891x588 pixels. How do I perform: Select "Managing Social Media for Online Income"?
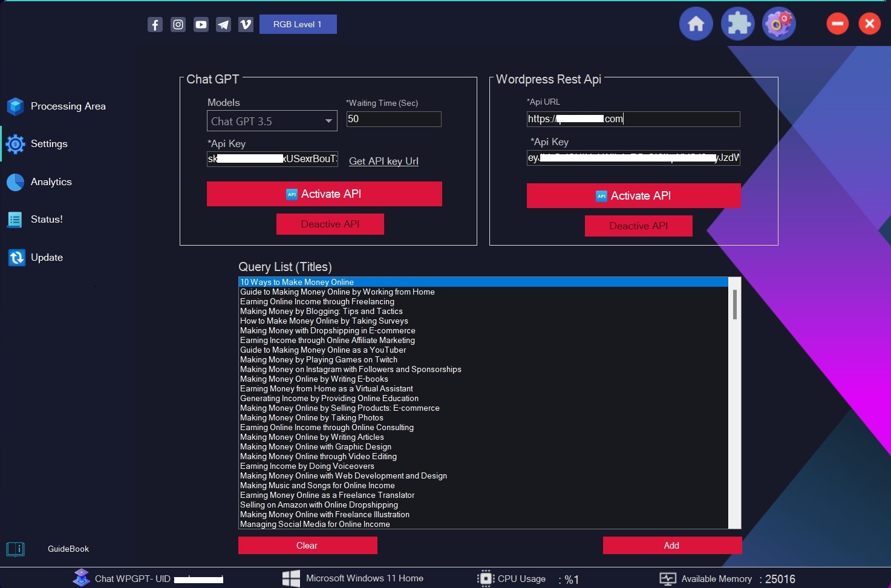483,524
